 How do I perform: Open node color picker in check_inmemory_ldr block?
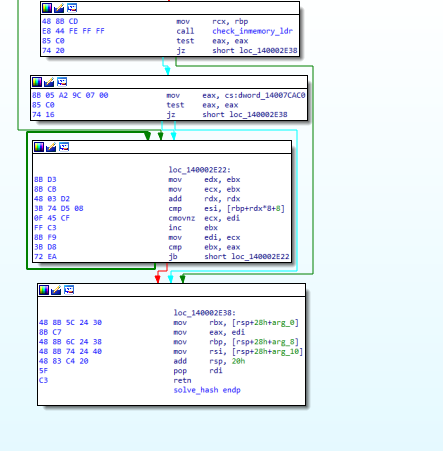point(47,8)
